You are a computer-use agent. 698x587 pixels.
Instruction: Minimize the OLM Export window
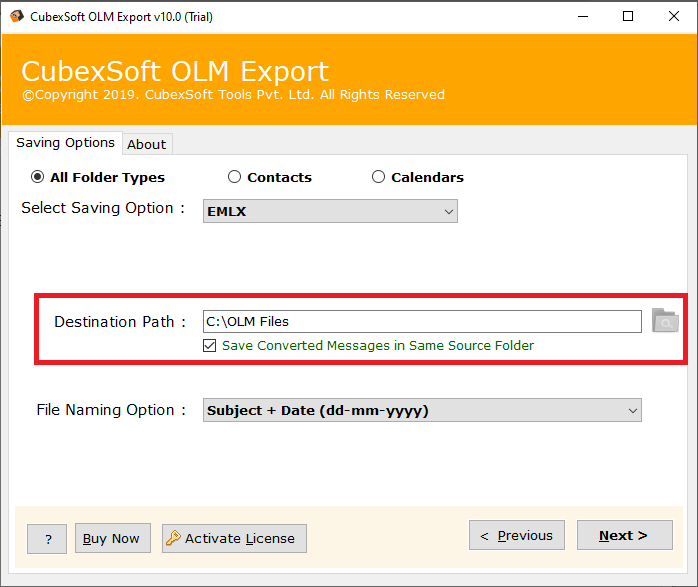pyautogui.click(x=583, y=16)
